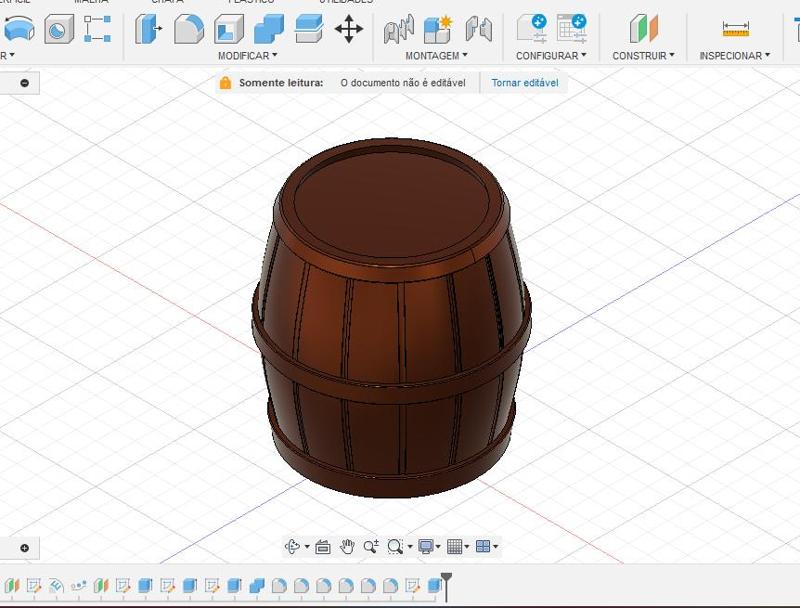Open the Construir menu
Viewport: 800px width, 608px height.
click(x=641, y=55)
